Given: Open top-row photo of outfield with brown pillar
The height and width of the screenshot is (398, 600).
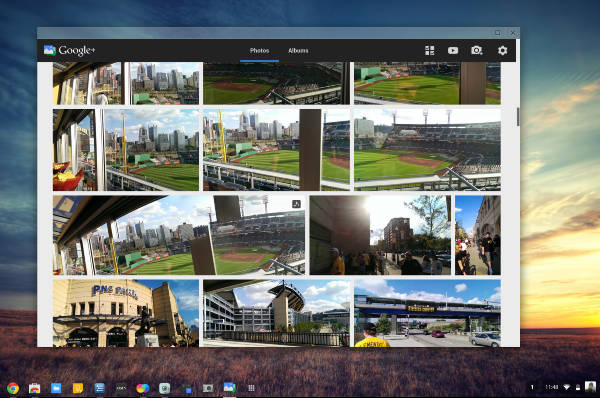Looking at the screenshot, I should (x=427, y=83).
